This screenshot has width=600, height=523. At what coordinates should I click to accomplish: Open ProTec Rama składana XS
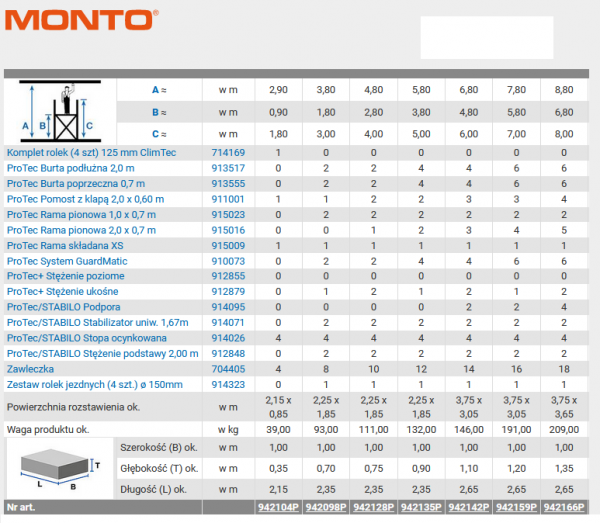(x=65, y=246)
